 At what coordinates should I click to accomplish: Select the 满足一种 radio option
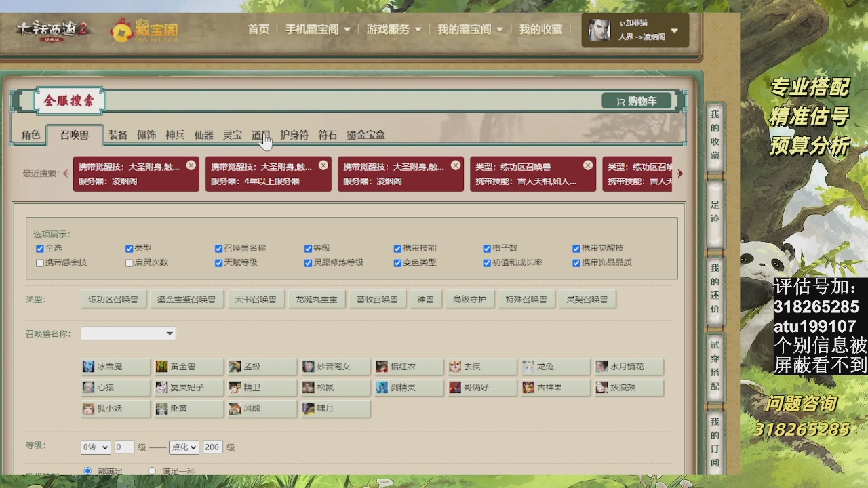pyautogui.click(x=152, y=471)
